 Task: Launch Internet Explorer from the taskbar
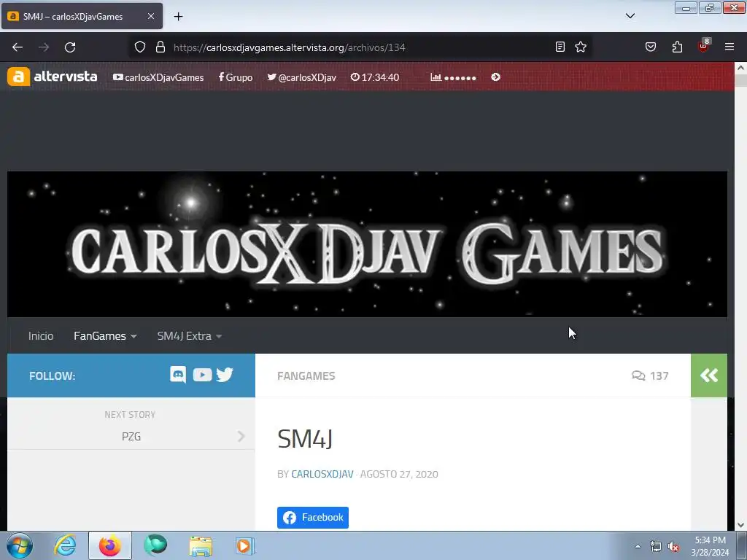point(64,545)
